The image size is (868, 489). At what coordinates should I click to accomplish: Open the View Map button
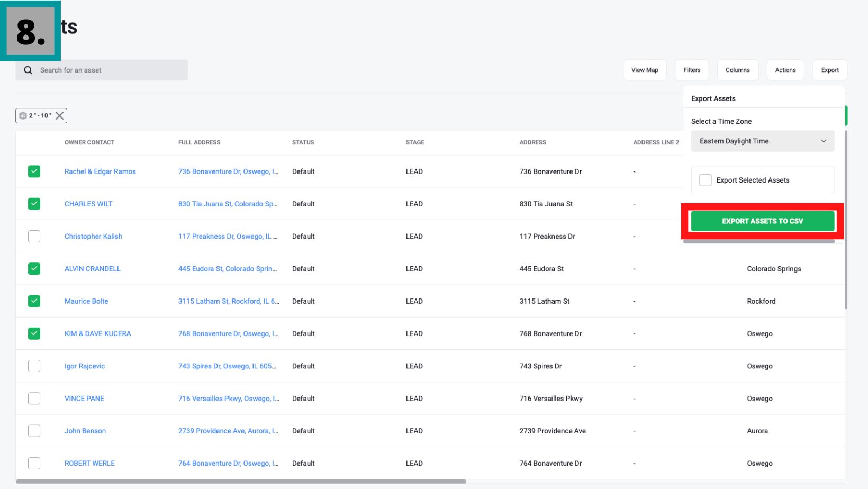(645, 70)
